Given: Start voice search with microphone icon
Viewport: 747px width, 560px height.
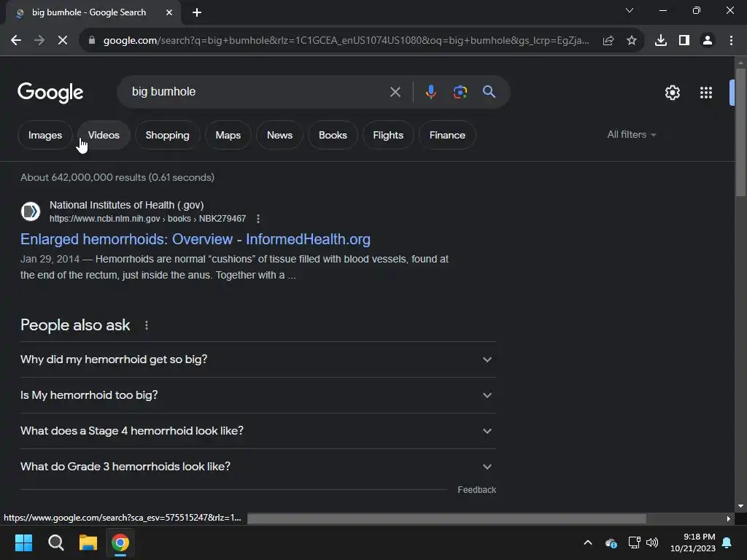Looking at the screenshot, I should pyautogui.click(x=430, y=92).
